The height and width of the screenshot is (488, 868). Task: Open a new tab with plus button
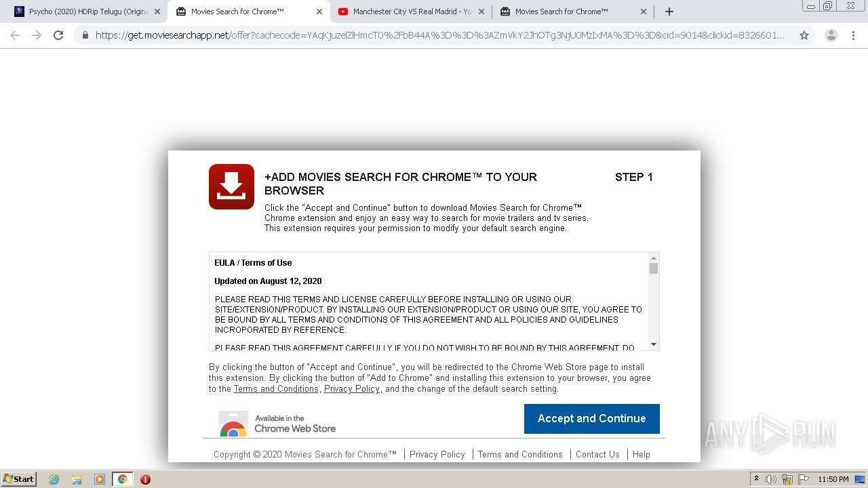pyautogui.click(x=669, y=12)
